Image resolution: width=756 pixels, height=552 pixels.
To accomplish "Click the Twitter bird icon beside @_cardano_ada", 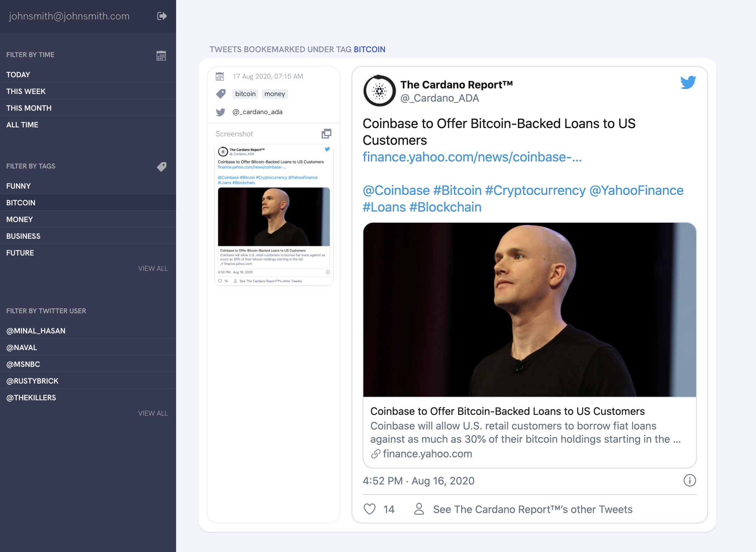I will tap(221, 112).
